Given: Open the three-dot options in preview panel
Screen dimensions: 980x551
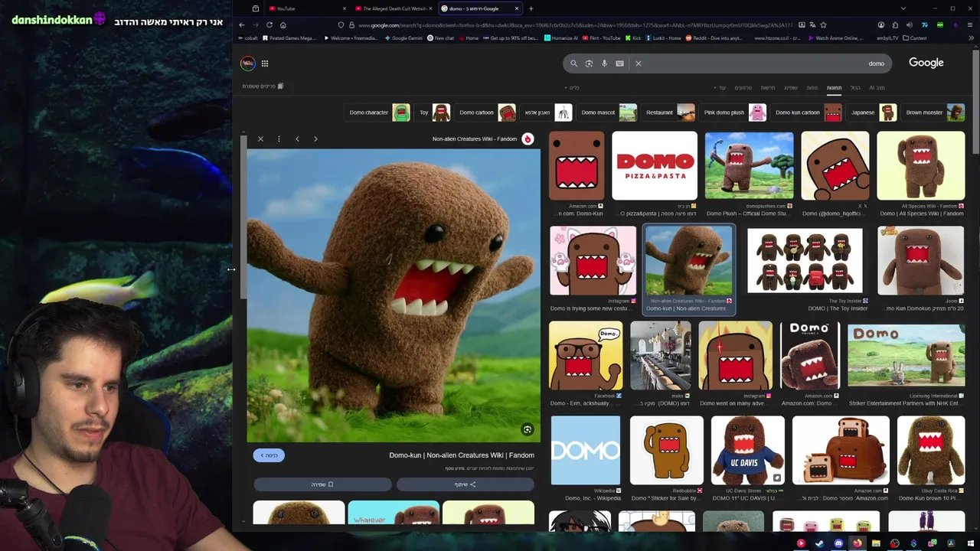Looking at the screenshot, I should [x=279, y=139].
